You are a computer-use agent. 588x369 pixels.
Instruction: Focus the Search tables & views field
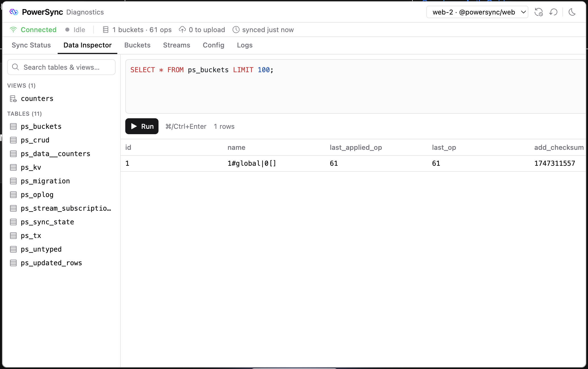click(x=61, y=67)
